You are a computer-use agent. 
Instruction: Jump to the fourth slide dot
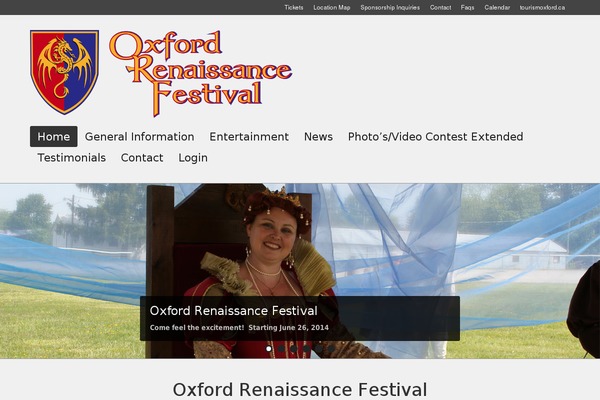pos(306,349)
